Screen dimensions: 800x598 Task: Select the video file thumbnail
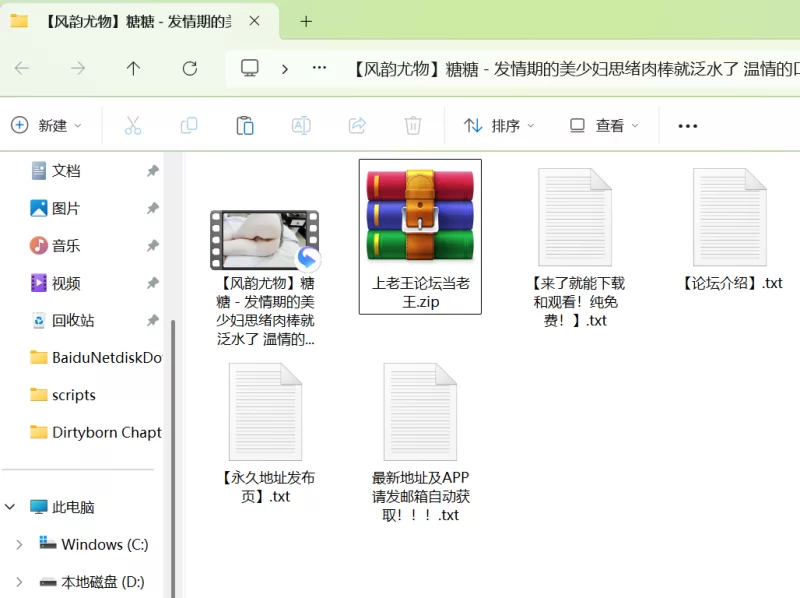265,241
